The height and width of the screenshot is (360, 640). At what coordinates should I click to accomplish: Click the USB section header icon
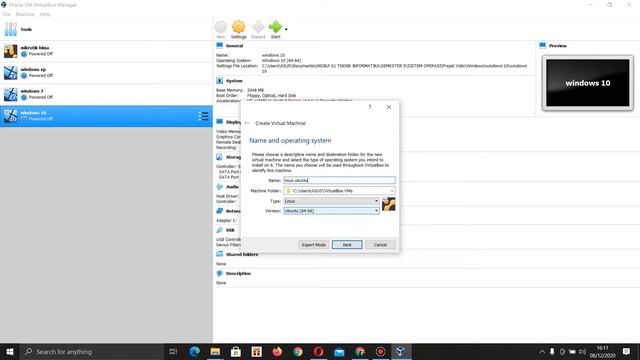(220, 230)
